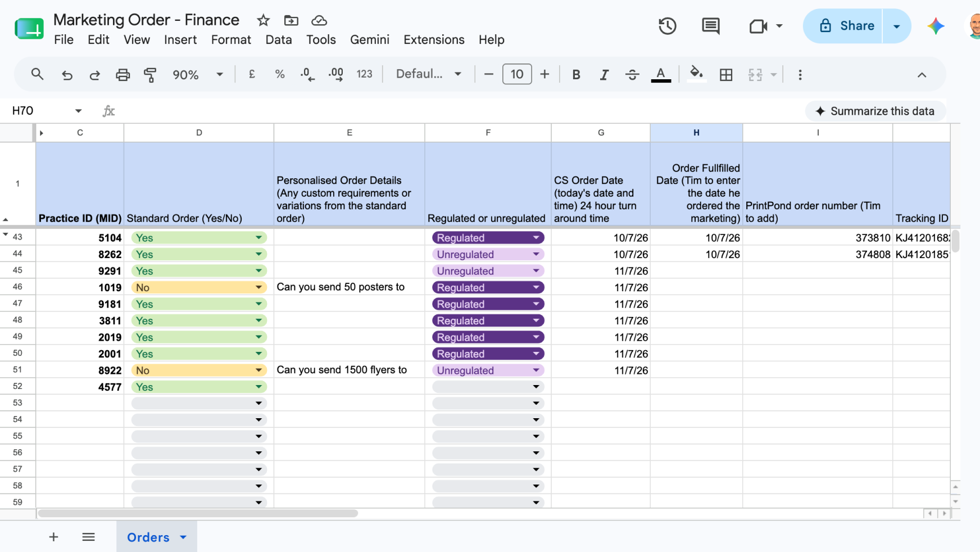
Task: Click Summarize this data button
Action: 875,111
